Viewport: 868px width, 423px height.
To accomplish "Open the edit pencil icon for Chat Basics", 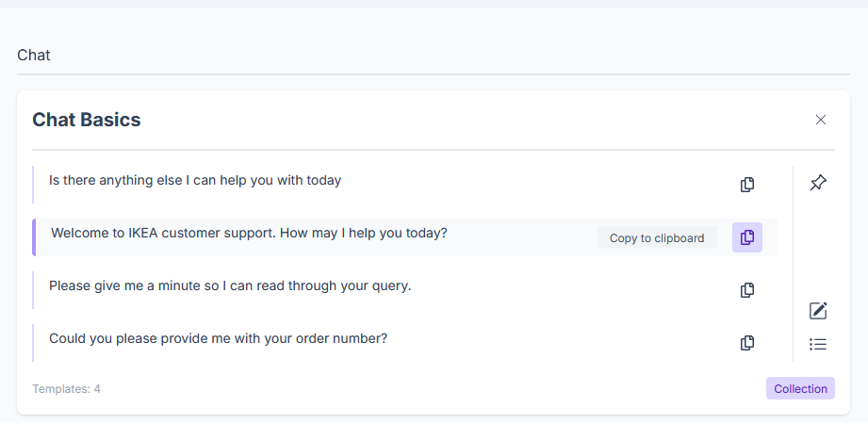I will [818, 311].
